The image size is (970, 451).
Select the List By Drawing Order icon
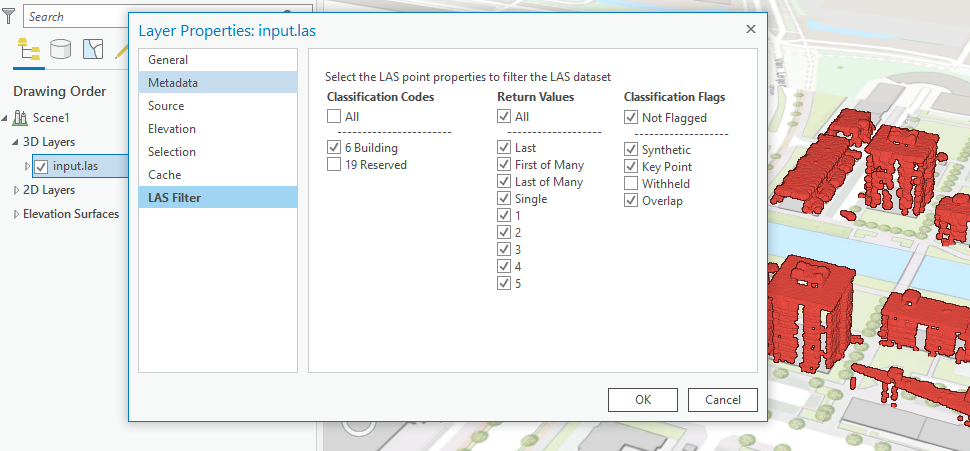29,49
